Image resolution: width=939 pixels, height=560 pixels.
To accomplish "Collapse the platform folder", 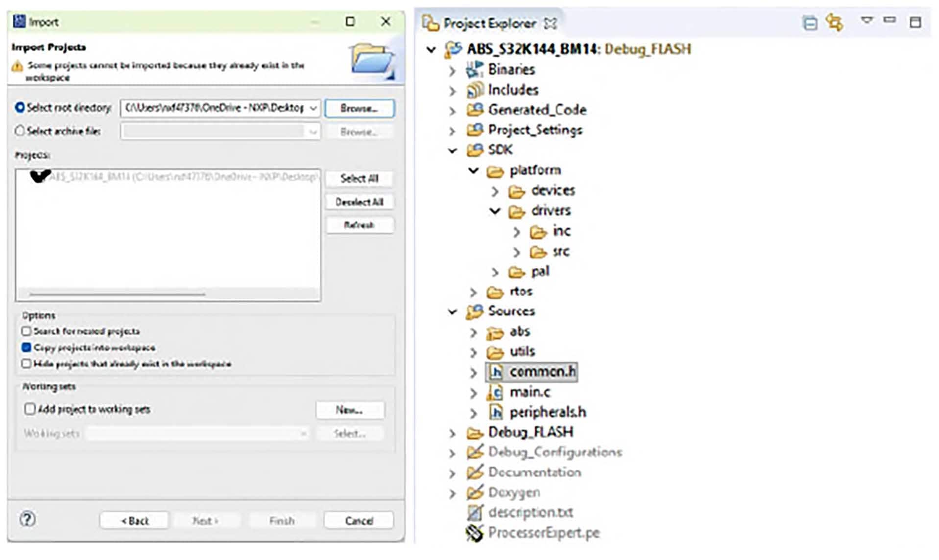I will pos(473,170).
